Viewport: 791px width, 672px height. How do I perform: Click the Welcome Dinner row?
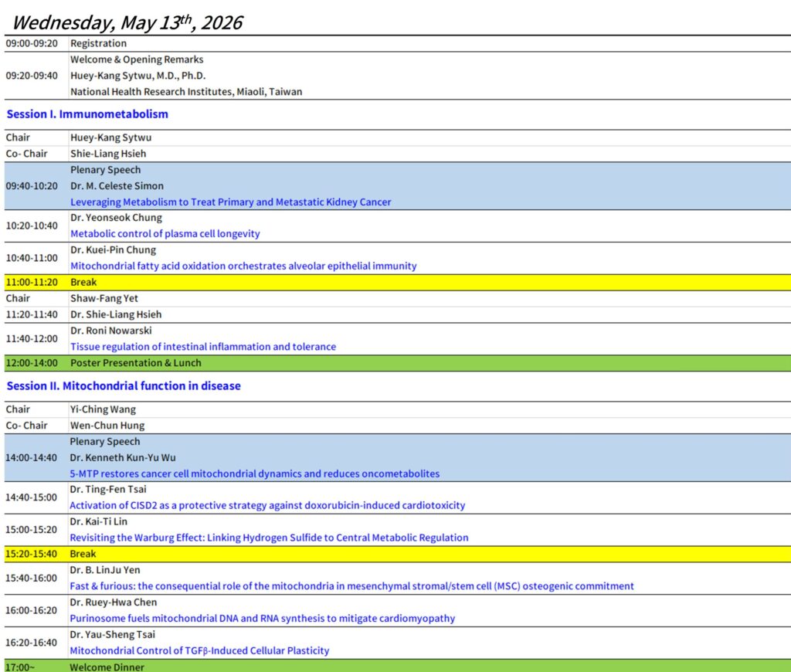tap(107, 667)
